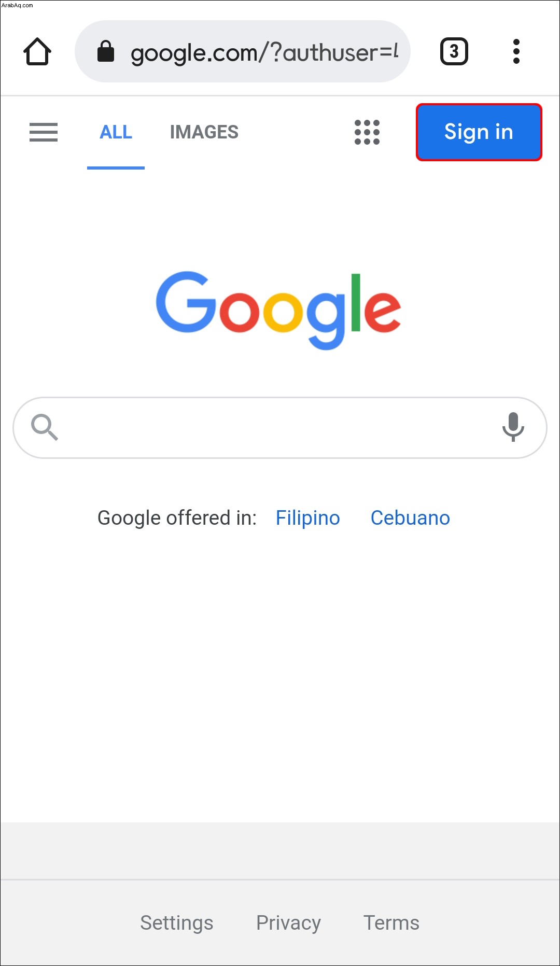The image size is (560, 966).
Task: Switch to the IMAGES tab
Action: [x=204, y=132]
